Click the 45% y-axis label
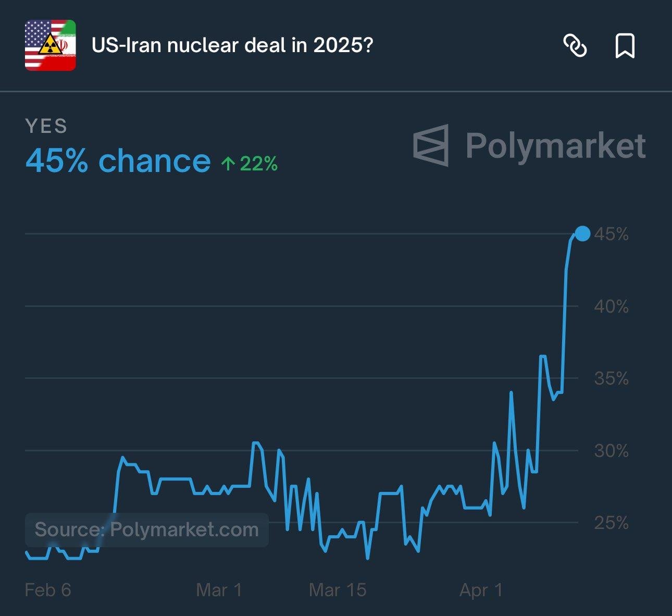This screenshot has width=672, height=616. 611,235
